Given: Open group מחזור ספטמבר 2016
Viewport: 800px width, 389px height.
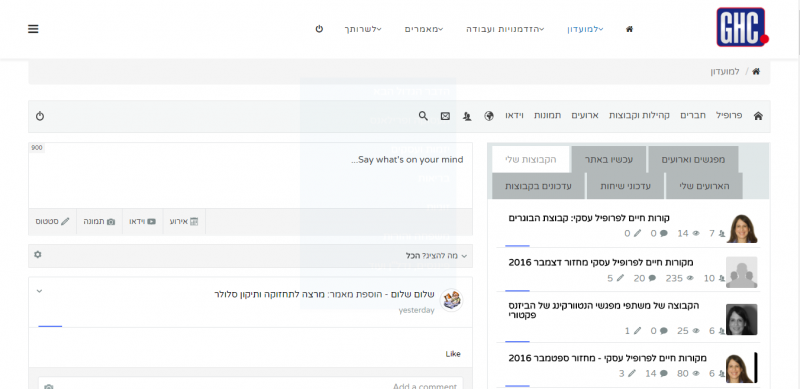Looking at the screenshot, I should tap(608, 358).
